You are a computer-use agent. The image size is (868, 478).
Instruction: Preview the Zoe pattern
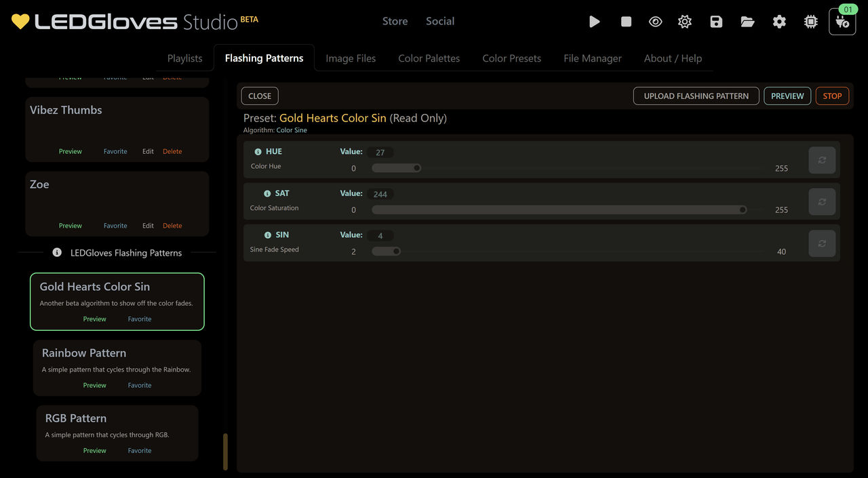tap(71, 226)
